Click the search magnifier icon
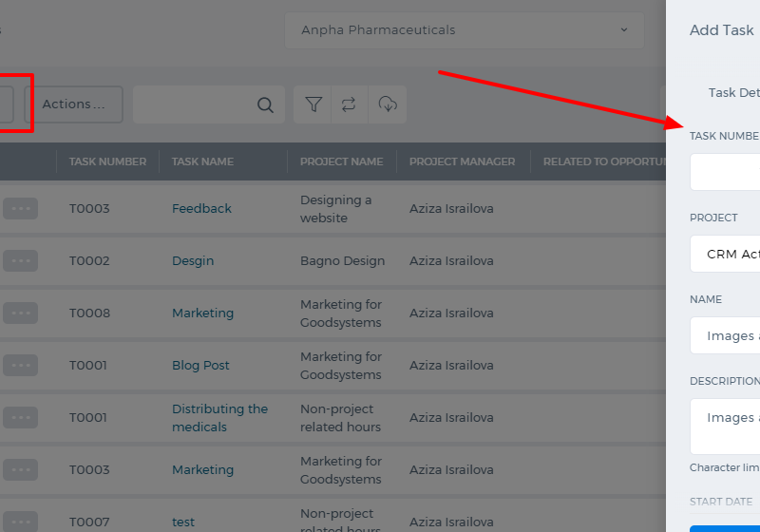760x532 pixels. [x=265, y=104]
